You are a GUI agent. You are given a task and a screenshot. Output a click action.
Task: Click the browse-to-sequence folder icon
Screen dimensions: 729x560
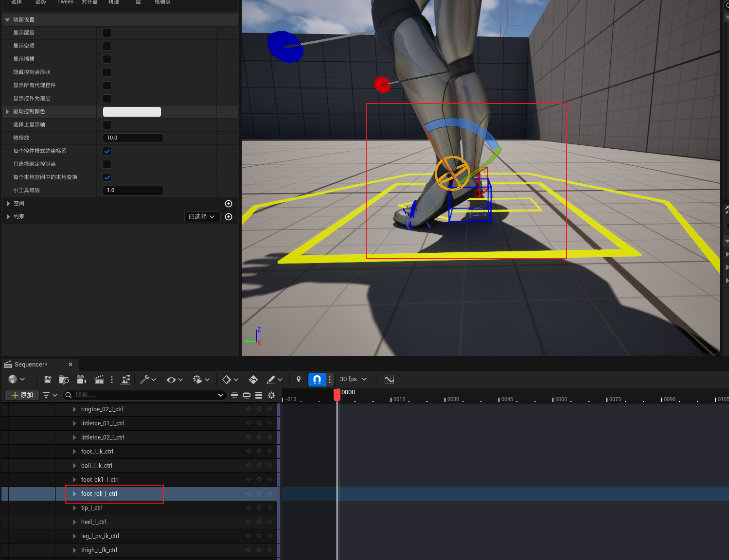pyautogui.click(x=64, y=379)
